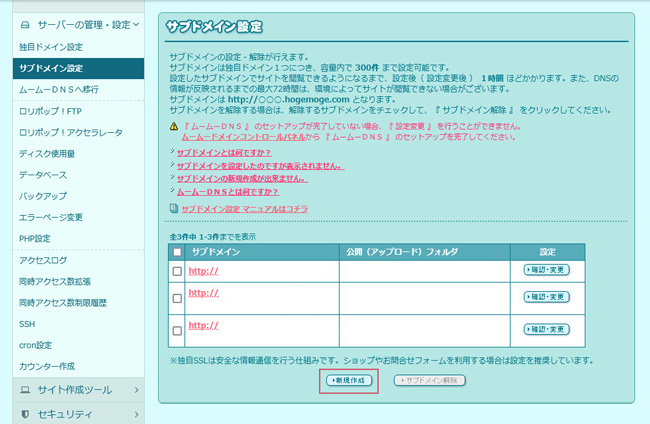650x424 pixels.
Task: Check the third subdomain row checkbox
Action: [x=177, y=329]
